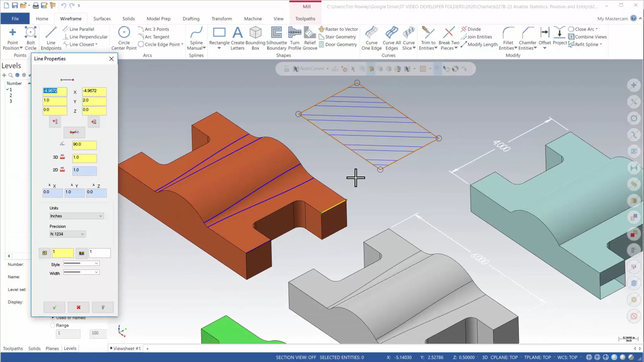644x362 pixels.
Task: Toggle 2D scale value on
Action: tap(65, 170)
